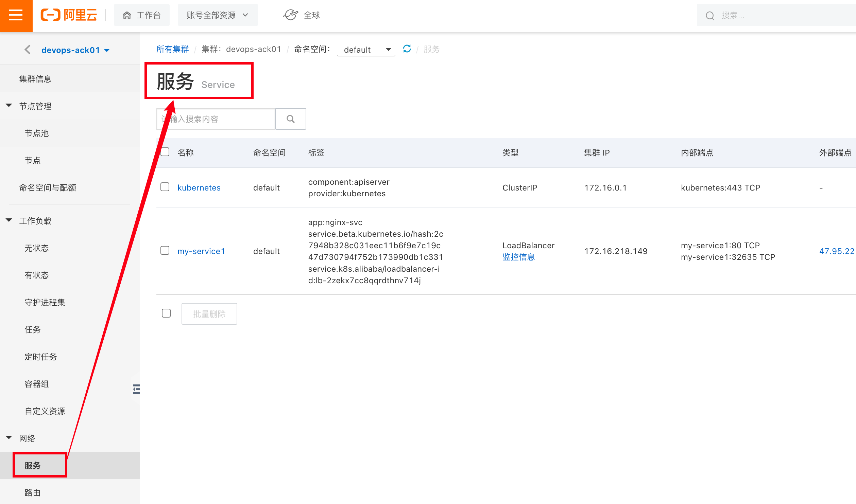856x504 pixels.
Task: Open the default namespace dropdown
Action: [366, 50]
